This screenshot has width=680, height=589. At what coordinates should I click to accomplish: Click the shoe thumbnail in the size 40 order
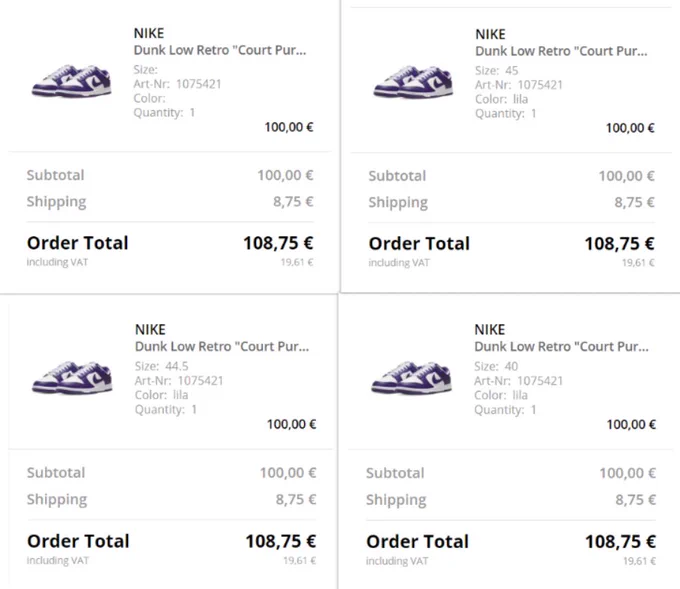point(412,377)
